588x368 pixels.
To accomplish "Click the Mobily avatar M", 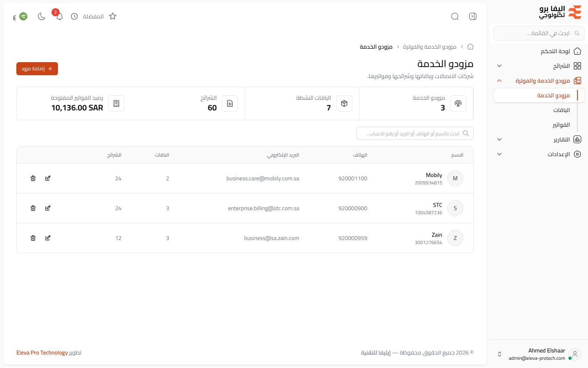I will 455,178.
